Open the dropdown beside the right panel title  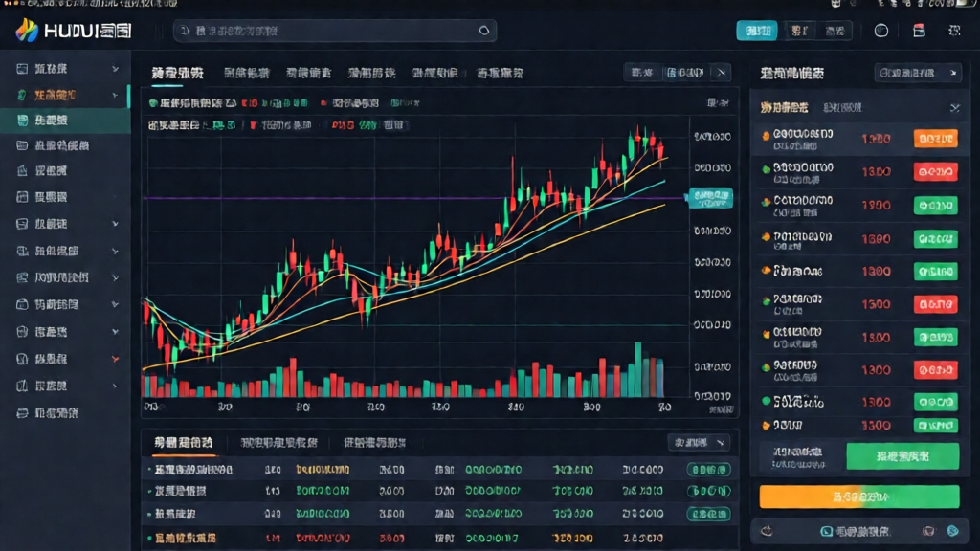[918, 73]
